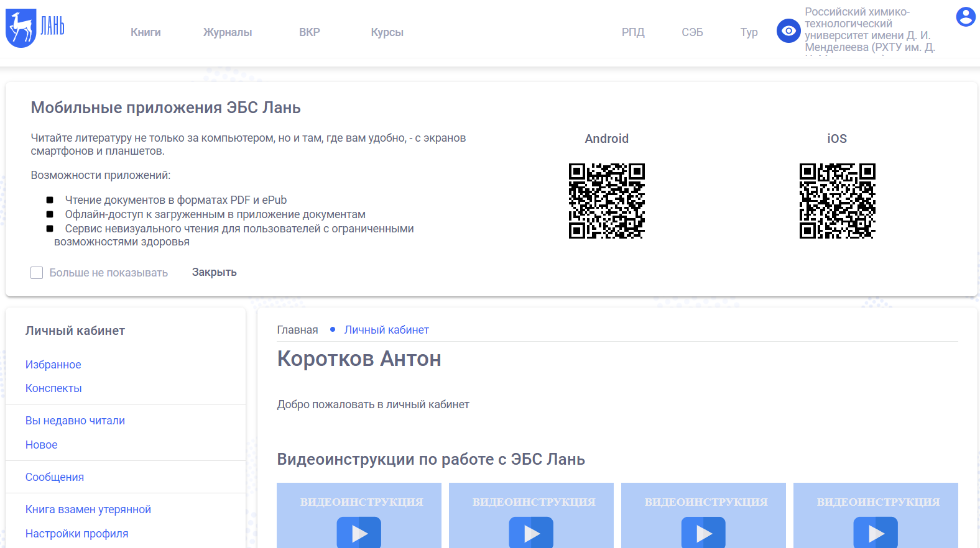
Task: Start the Тур walkthrough
Action: pos(749,32)
